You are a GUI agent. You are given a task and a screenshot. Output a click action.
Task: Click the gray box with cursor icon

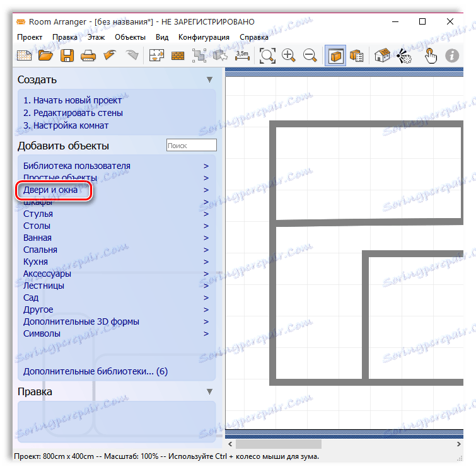coord(221,56)
